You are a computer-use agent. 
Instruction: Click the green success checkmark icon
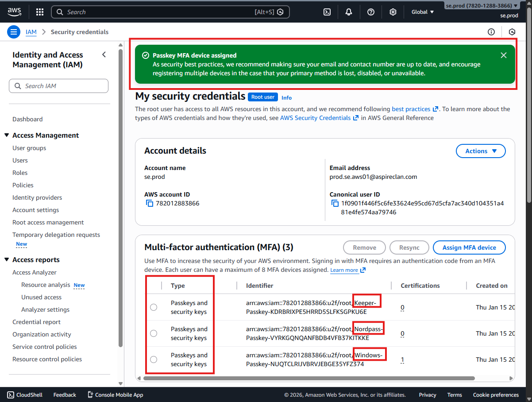145,55
